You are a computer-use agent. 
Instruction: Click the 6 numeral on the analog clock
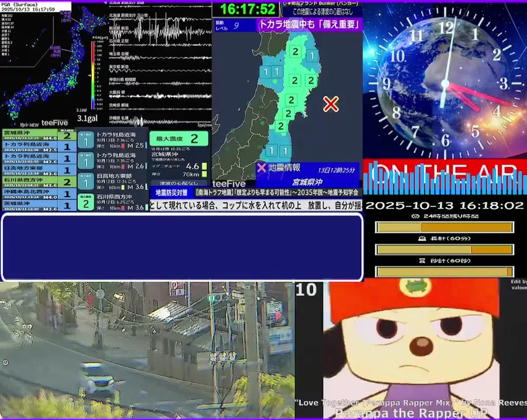(x=445, y=140)
